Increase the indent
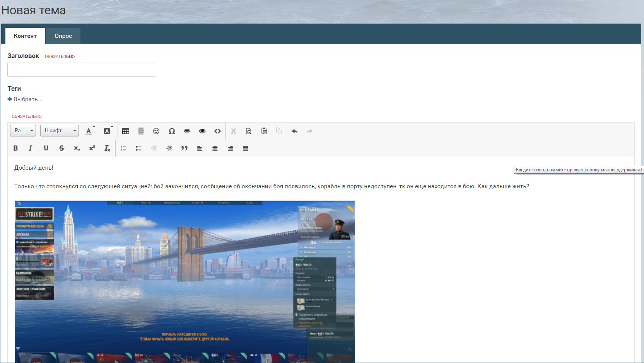 169,148
